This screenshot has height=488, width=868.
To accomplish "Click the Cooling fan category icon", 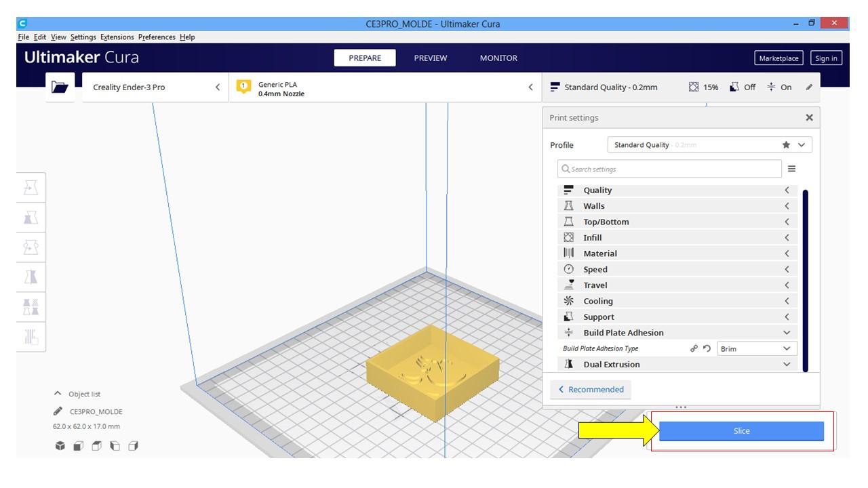I will pos(568,301).
